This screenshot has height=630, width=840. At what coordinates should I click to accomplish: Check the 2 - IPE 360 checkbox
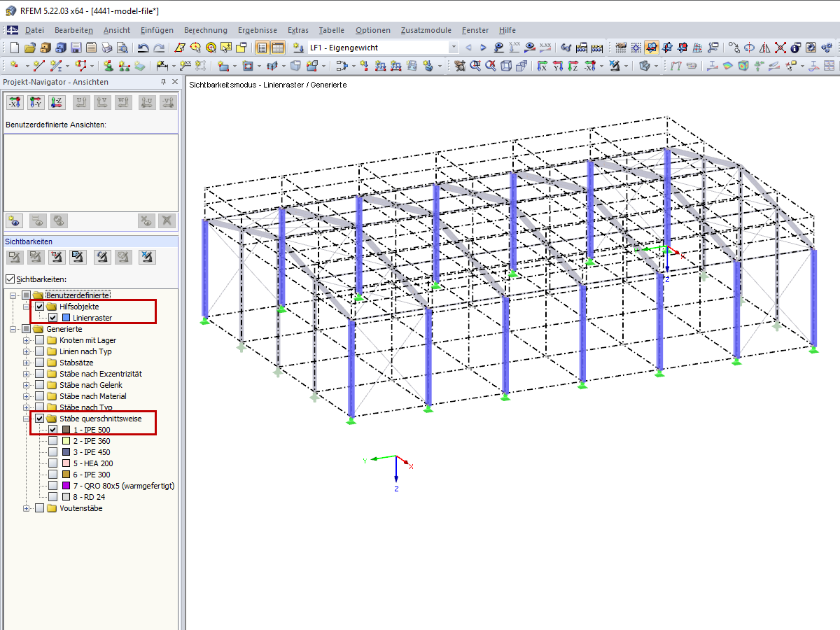pos(52,441)
